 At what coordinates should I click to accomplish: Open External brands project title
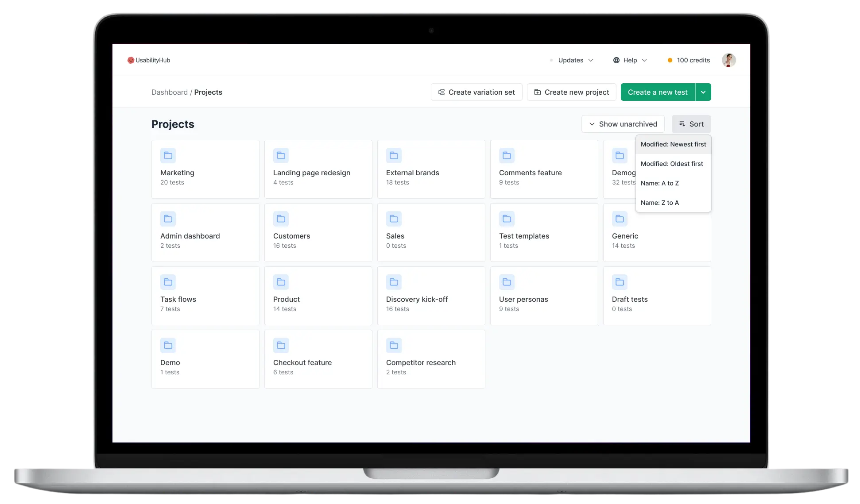413,173
